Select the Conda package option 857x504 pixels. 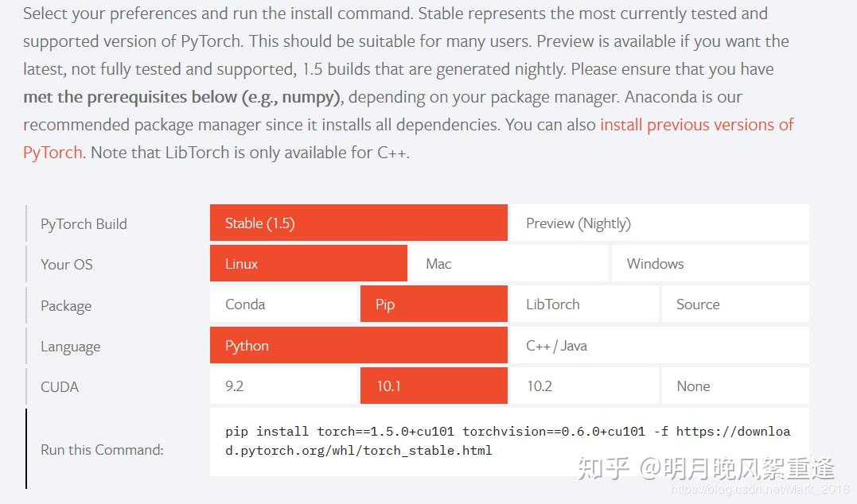(x=283, y=304)
